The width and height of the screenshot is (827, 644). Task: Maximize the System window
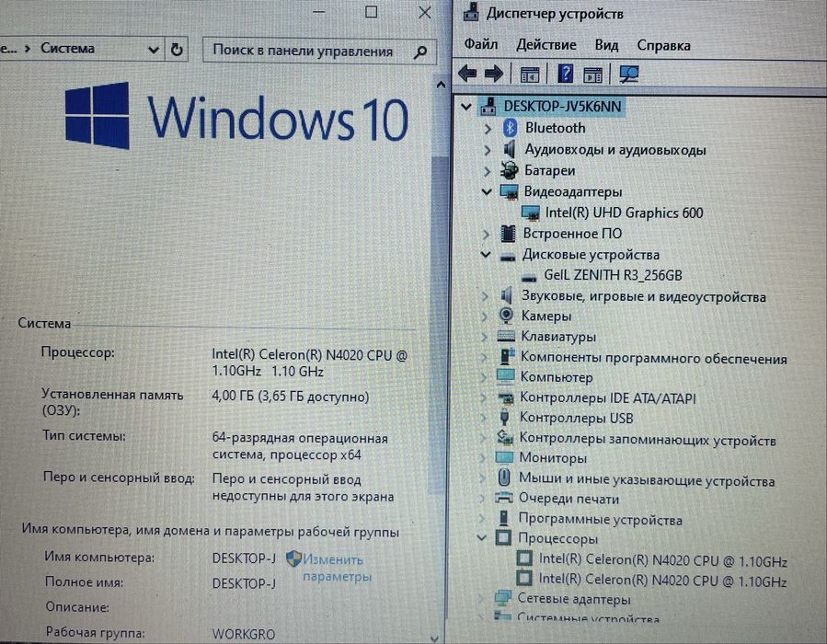372,12
